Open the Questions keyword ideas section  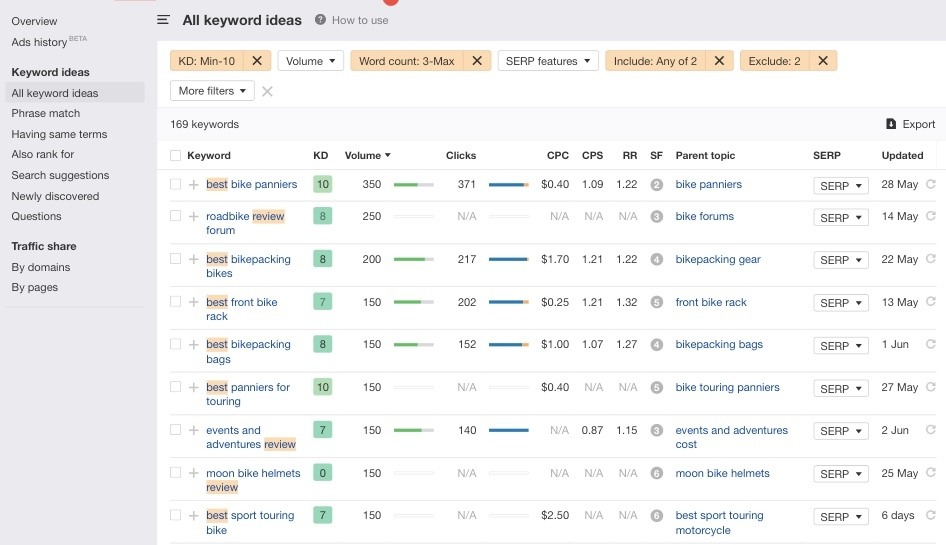tap(37, 216)
